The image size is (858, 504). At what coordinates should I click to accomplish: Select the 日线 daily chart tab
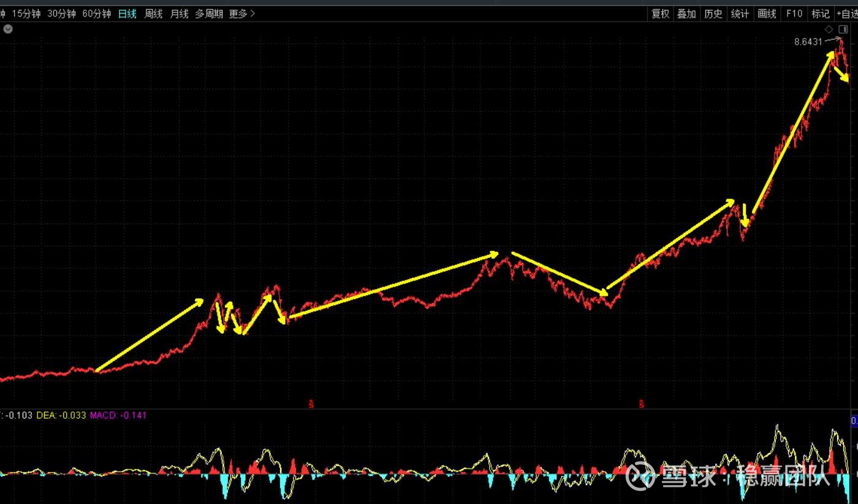127,13
